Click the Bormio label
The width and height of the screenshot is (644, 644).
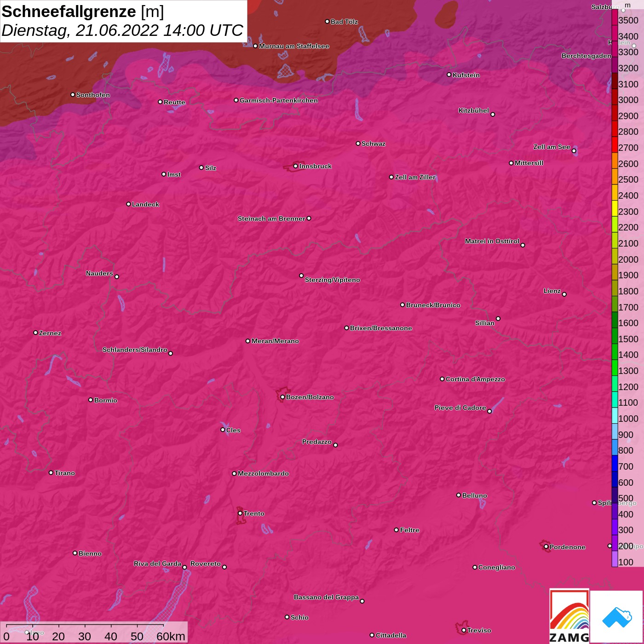point(105,400)
